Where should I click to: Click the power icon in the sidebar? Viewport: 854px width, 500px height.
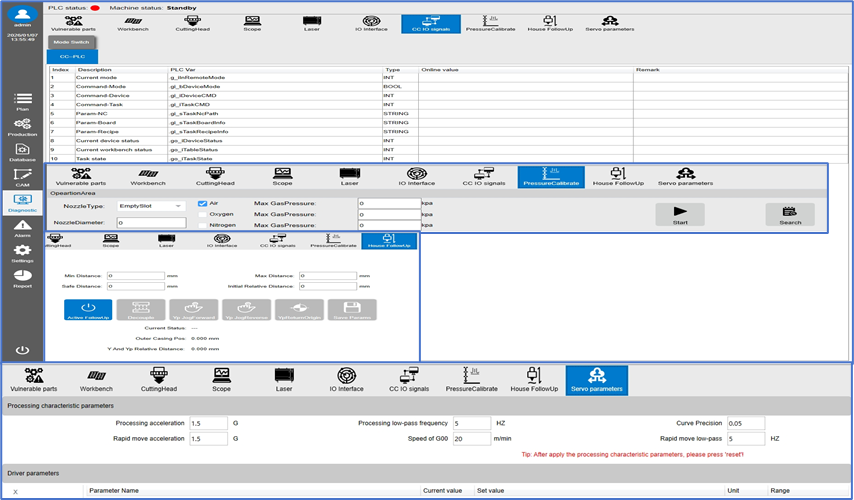click(x=22, y=350)
